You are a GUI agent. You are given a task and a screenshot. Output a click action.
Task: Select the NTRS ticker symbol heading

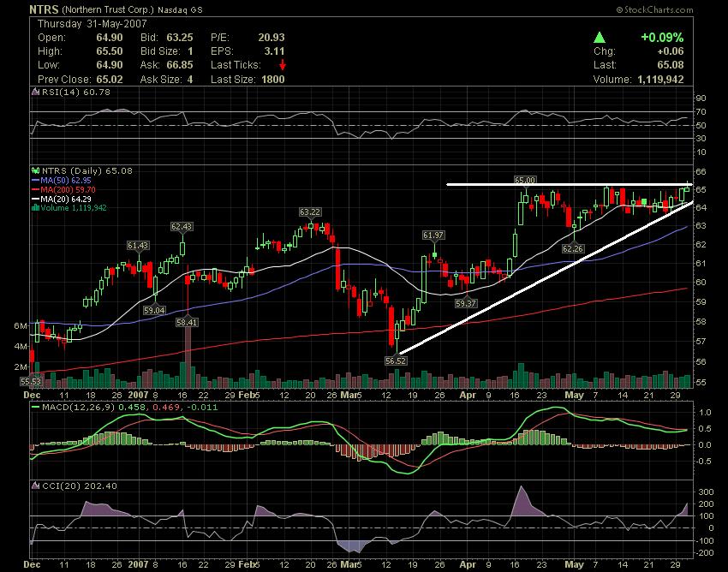(44, 9)
